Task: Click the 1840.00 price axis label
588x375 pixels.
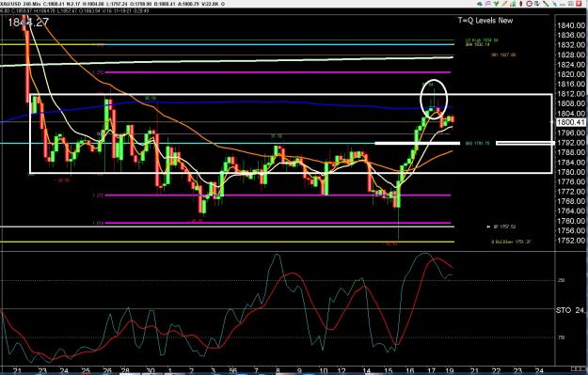Action: coord(571,25)
